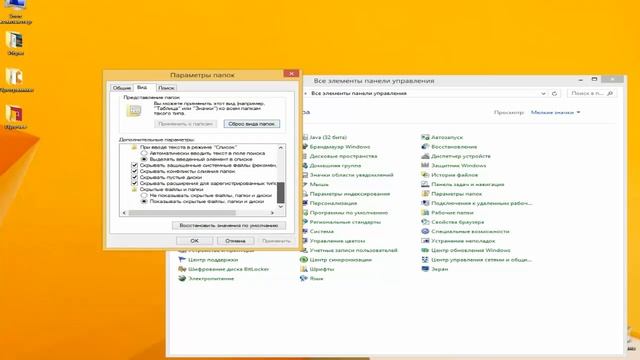
Task: Open История файлов item
Action: pyautogui.click(x=449, y=175)
